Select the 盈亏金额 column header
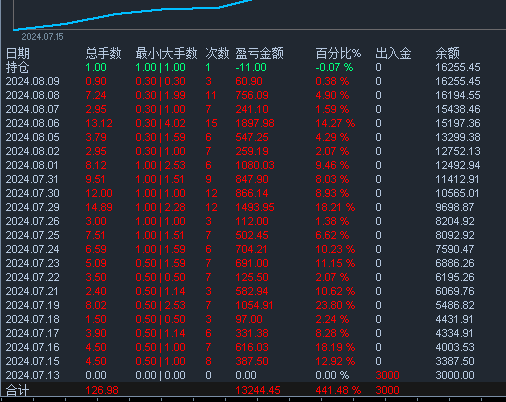This screenshot has height=402, width=506. [260, 53]
